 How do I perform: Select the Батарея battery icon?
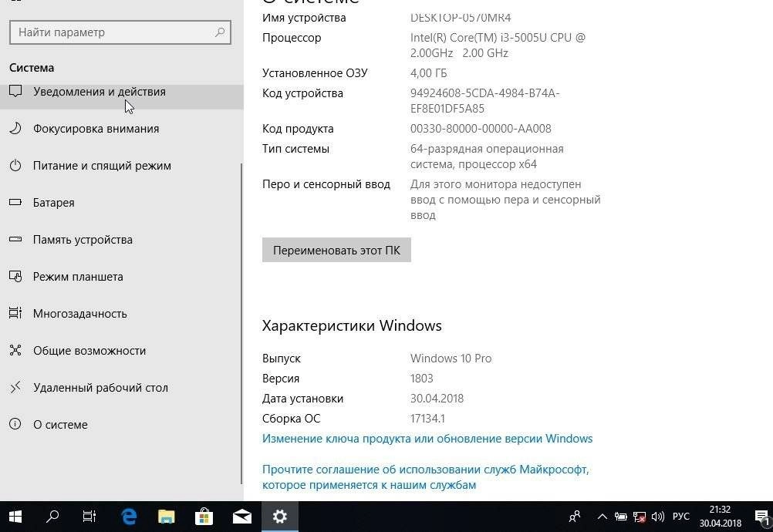[x=15, y=202]
